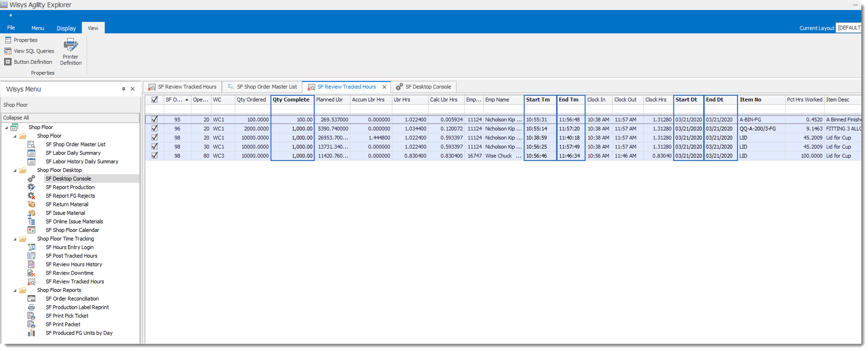Select the A-BIN-FG item cell
This screenshot has width=868, height=351.
[x=762, y=119]
